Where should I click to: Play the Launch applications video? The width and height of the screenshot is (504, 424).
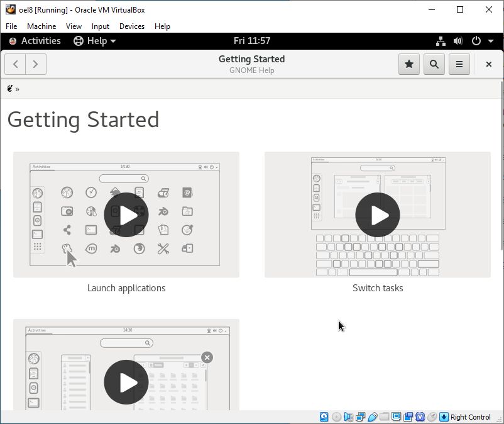[x=126, y=215]
